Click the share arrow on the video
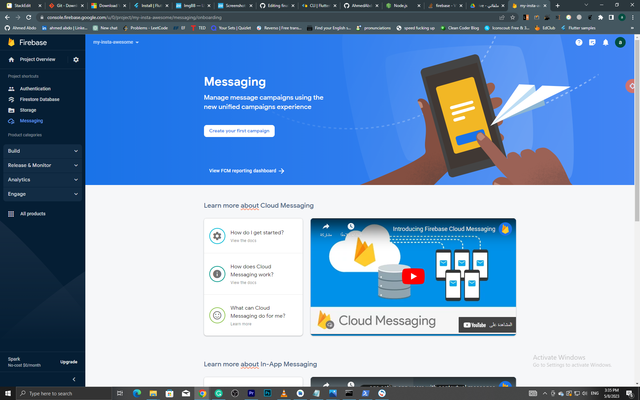 tap(326, 227)
